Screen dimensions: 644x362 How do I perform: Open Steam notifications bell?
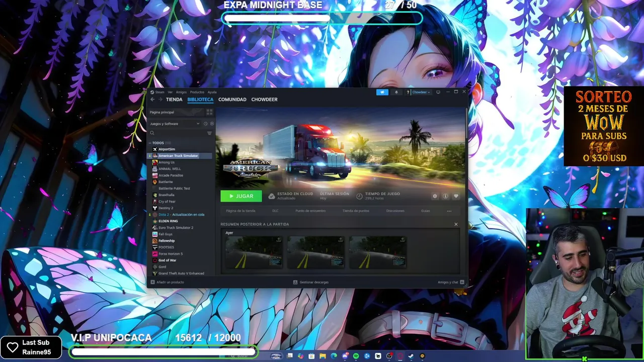tap(396, 92)
